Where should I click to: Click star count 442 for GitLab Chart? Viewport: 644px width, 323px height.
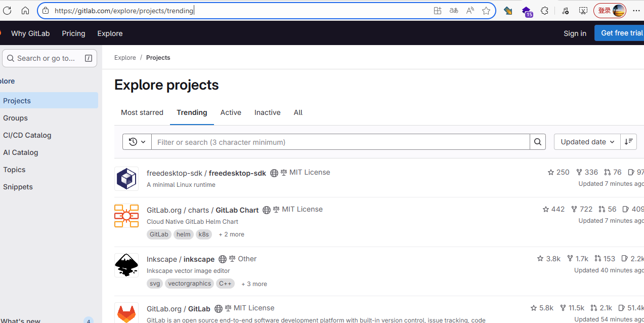click(553, 209)
